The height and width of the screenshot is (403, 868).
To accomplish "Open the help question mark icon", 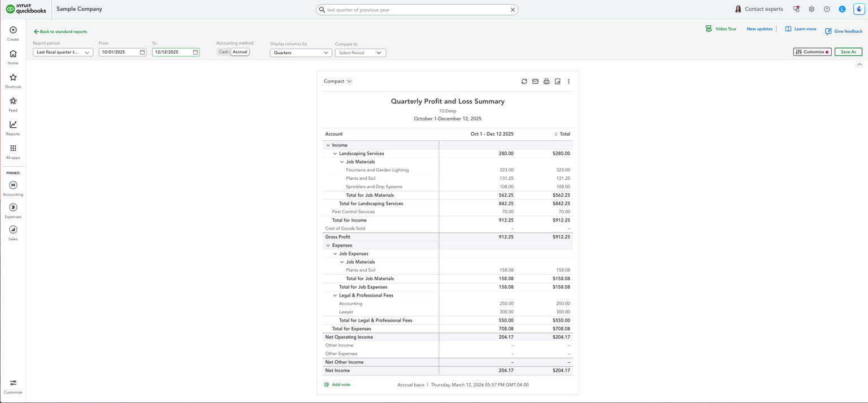I will (x=827, y=9).
